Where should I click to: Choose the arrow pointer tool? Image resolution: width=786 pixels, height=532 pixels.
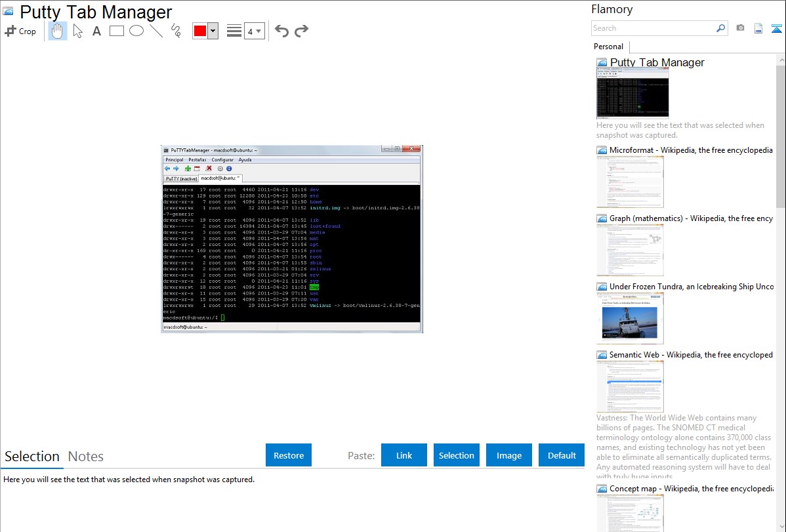(77, 31)
